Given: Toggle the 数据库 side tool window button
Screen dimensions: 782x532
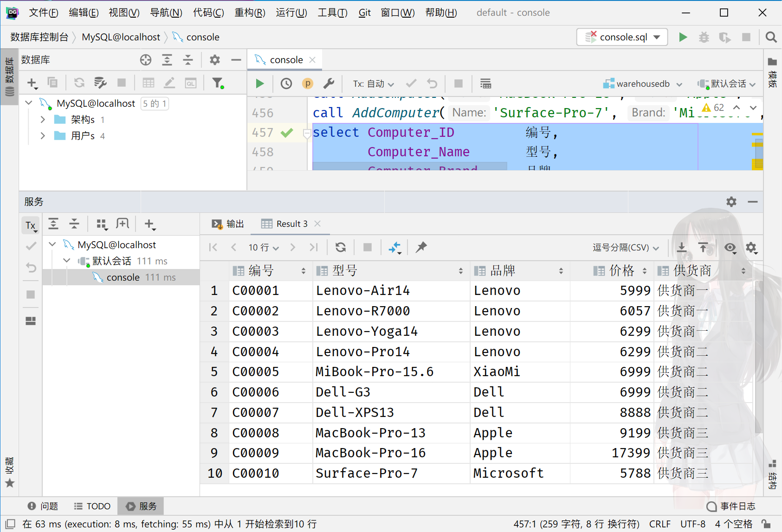Looking at the screenshot, I should 9,77.
